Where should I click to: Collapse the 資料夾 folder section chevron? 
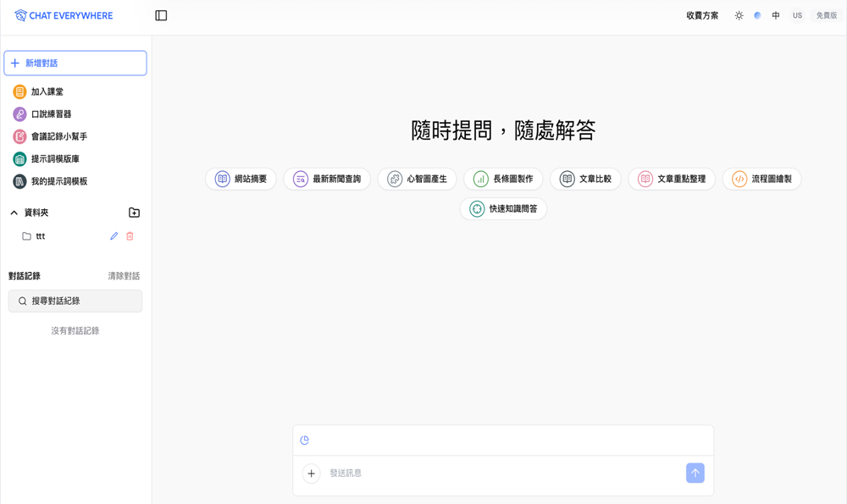point(14,213)
